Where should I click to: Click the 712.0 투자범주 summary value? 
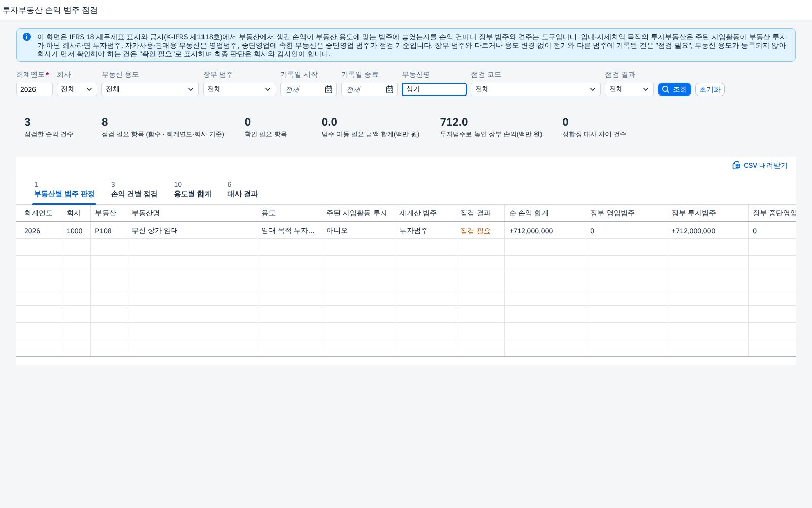click(x=454, y=122)
